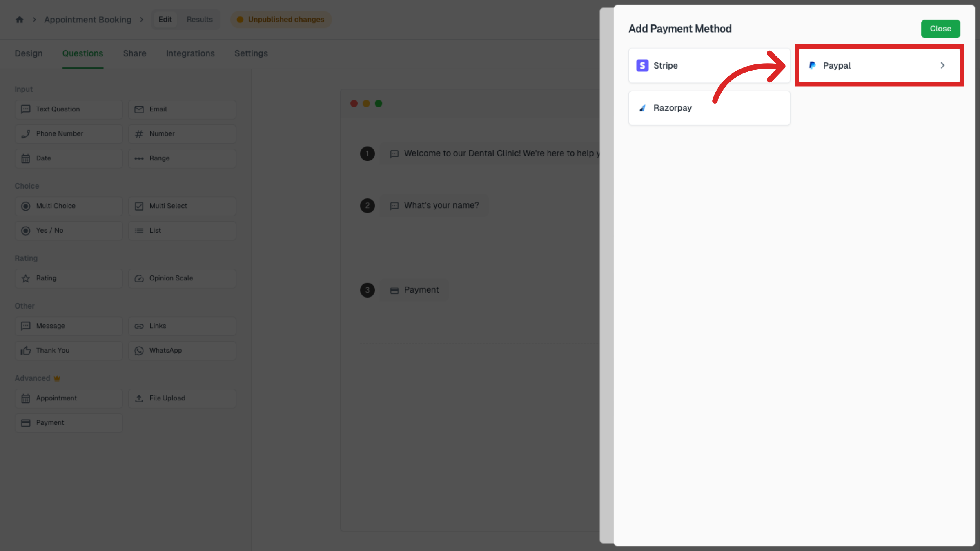Open the chevron arrow on Paypal row
980x551 pixels.
pyautogui.click(x=942, y=65)
